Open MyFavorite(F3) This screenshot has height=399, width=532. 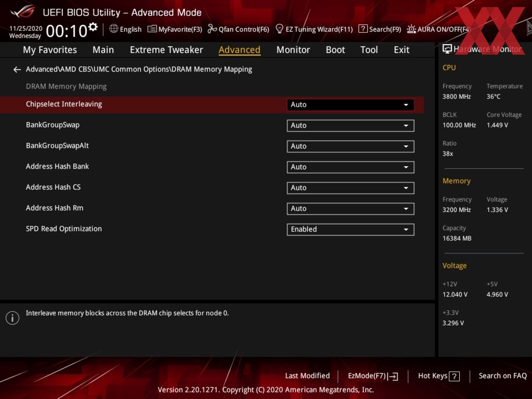pos(175,29)
